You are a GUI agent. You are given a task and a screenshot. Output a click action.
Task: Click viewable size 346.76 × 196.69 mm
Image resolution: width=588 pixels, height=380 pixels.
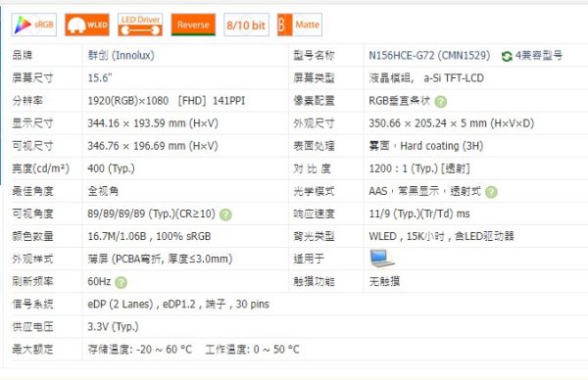coord(153,146)
